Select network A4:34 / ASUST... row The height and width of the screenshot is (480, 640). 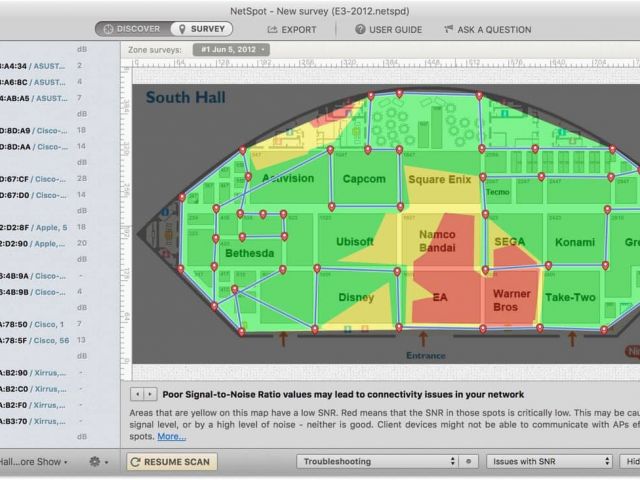point(60,66)
